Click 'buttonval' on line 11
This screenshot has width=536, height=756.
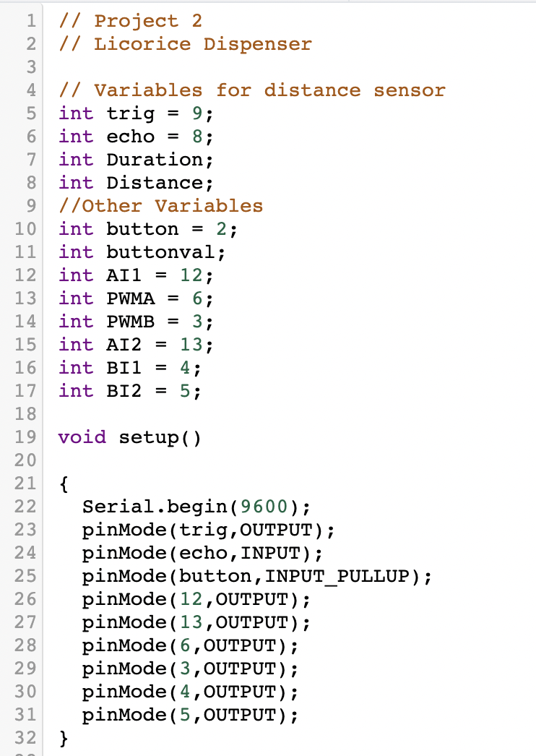click(160, 252)
